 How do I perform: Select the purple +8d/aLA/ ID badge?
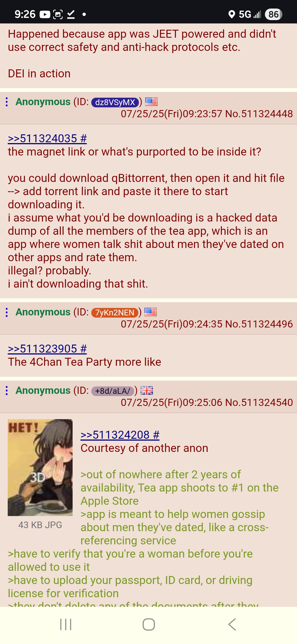click(x=113, y=391)
